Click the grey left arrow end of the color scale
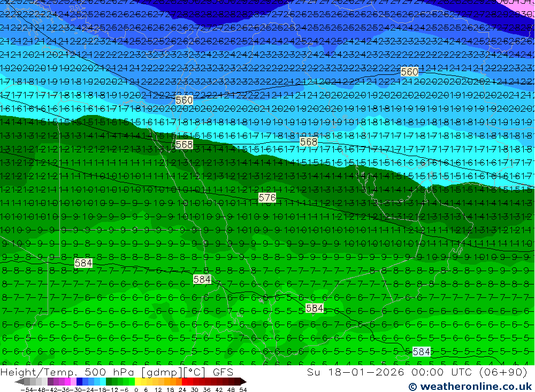 pyautogui.click(x=20, y=382)
